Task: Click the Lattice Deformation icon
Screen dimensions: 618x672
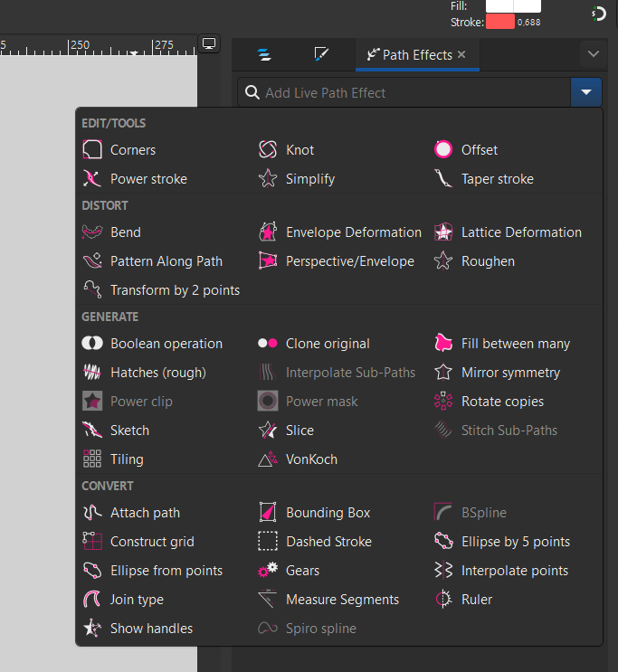Action: coord(443,232)
